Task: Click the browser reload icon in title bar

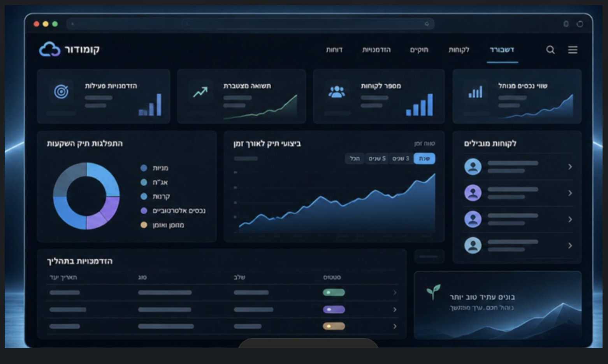Action: [580, 24]
